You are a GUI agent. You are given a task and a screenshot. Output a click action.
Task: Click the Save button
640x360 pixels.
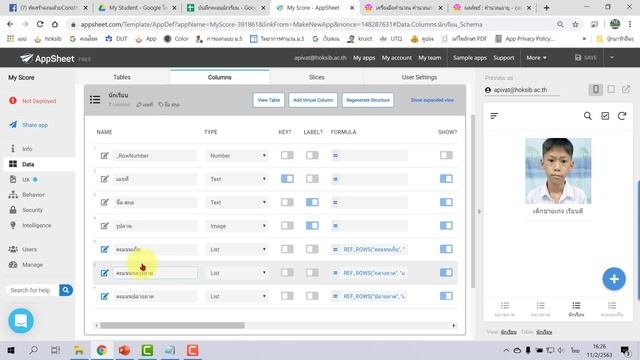(x=586, y=58)
